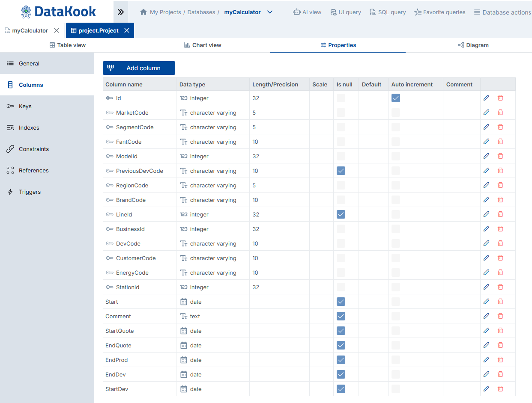
Task: Switch to the Diagram tab
Action: 473,45
